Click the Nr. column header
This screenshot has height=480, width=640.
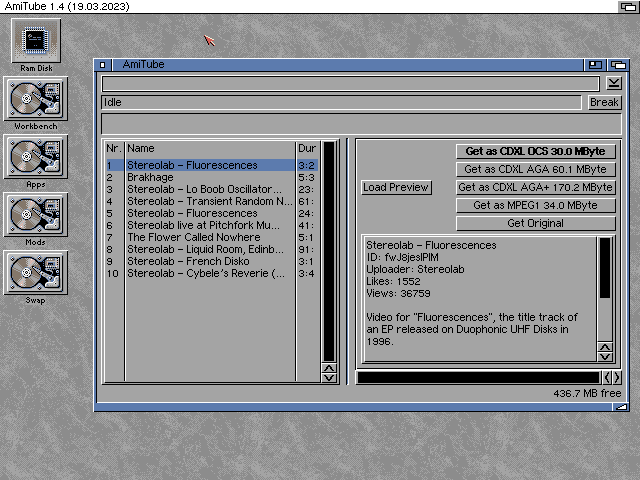pyautogui.click(x=114, y=148)
